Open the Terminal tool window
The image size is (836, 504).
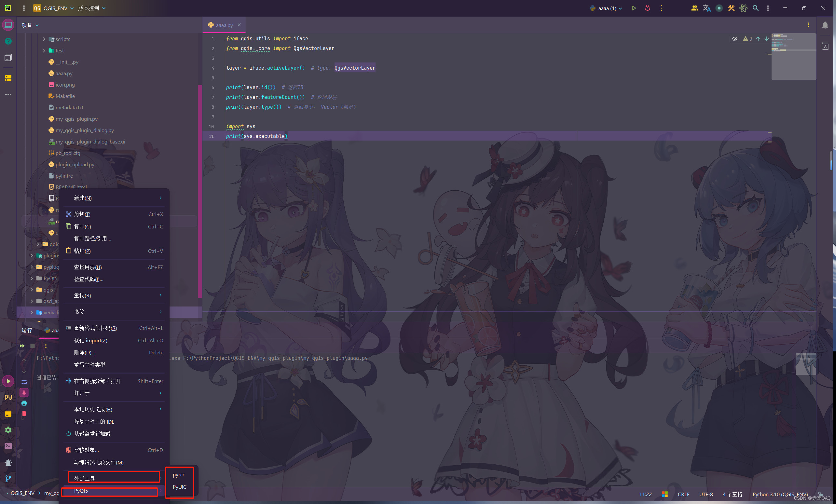(8, 446)
